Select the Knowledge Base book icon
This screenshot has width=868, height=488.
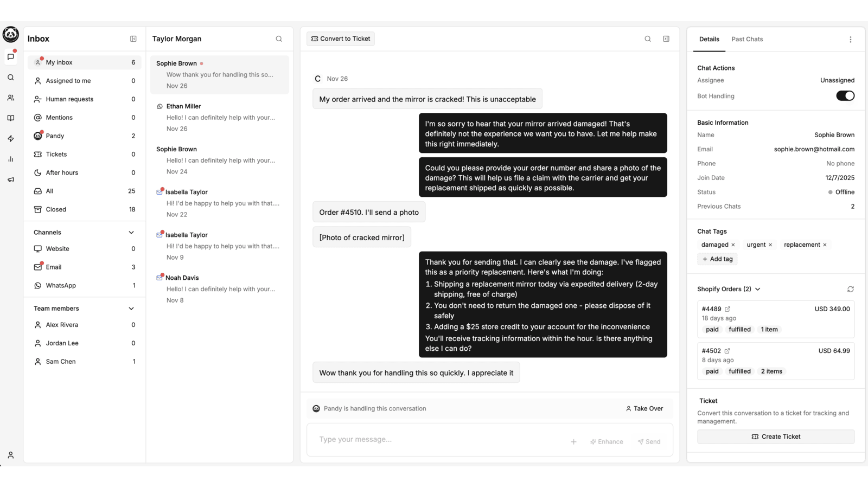click(x=10, y=118)
